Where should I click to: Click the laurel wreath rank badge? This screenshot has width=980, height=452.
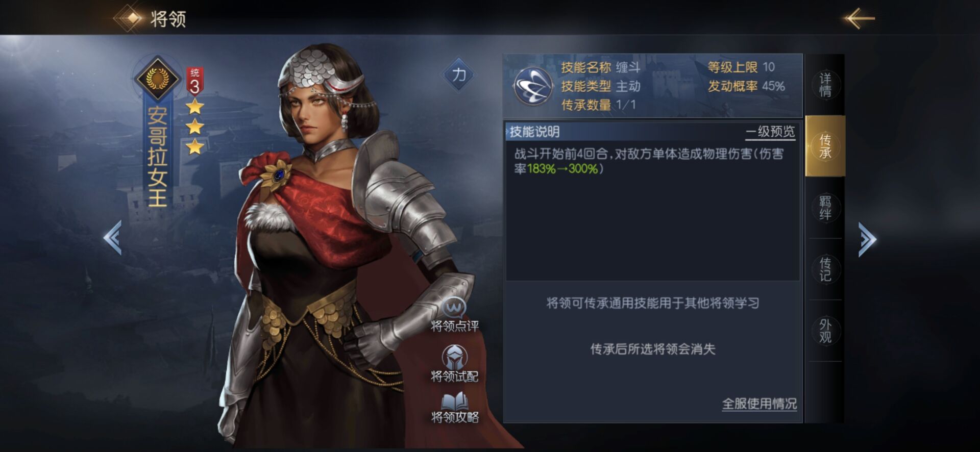pyautogui.click(x=157, y=79)
